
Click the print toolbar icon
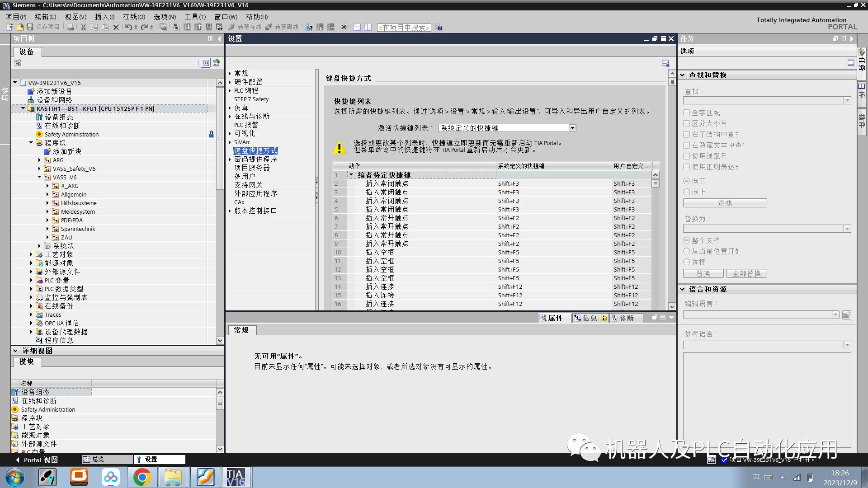70,27
